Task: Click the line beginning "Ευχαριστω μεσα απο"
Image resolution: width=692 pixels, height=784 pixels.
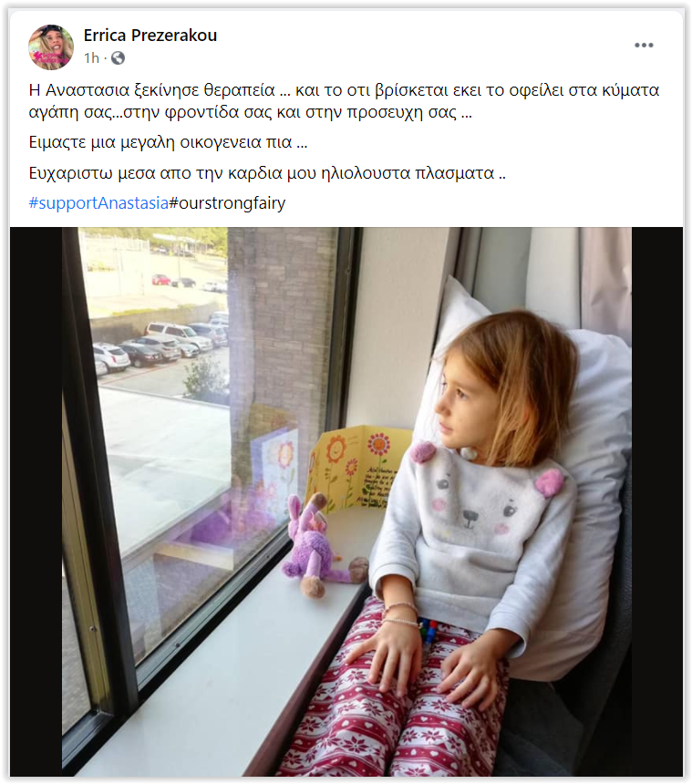Action: click(267, 173)
